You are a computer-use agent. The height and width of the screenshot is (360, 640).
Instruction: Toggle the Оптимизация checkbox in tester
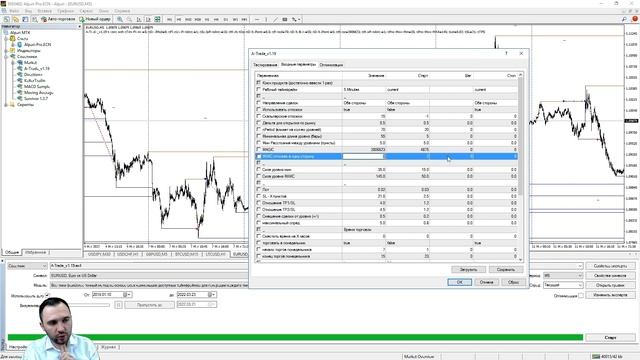[581, 296]
